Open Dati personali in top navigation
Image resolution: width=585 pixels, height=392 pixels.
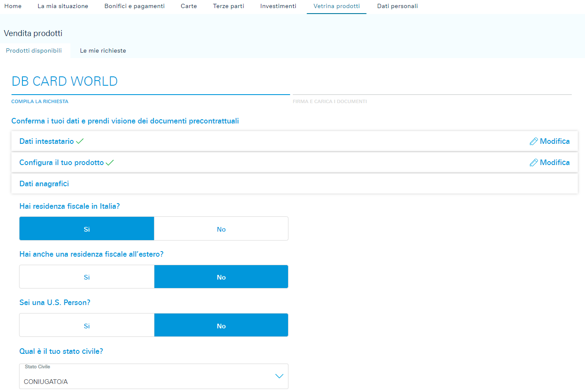click(397, 6)
